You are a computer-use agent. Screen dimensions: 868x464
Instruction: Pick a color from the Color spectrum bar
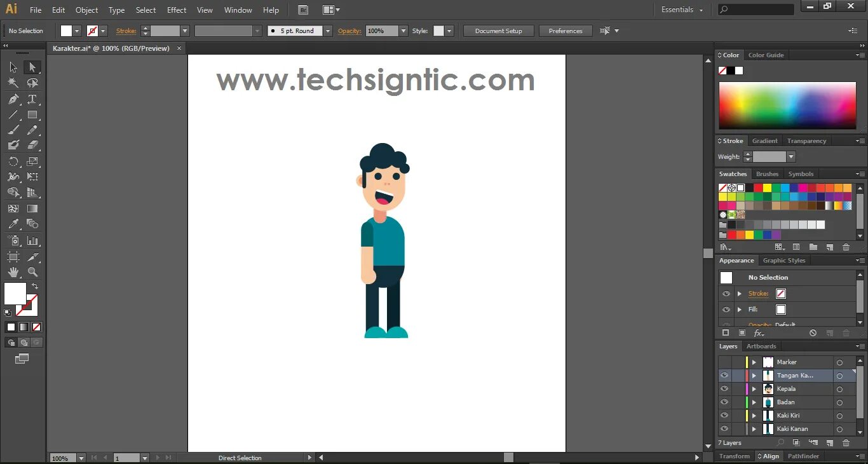click(x=787, y=105)
